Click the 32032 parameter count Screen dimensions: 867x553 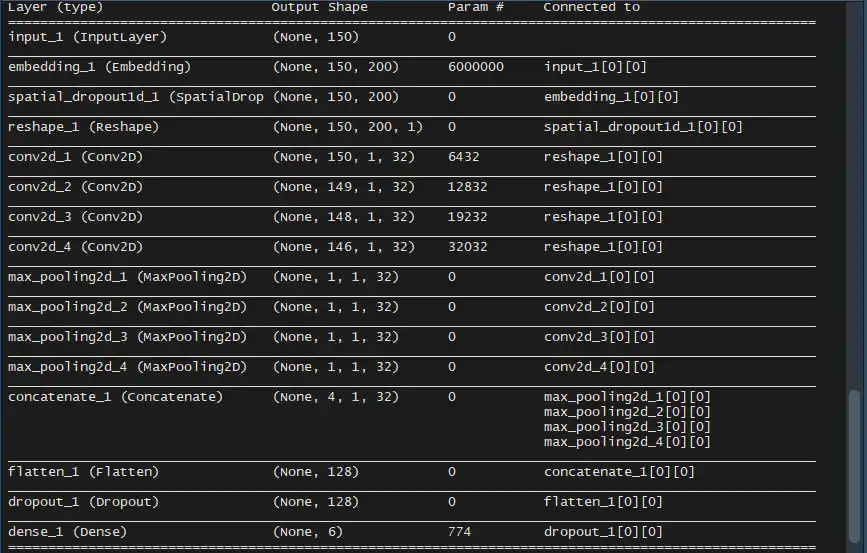(468, 247)
